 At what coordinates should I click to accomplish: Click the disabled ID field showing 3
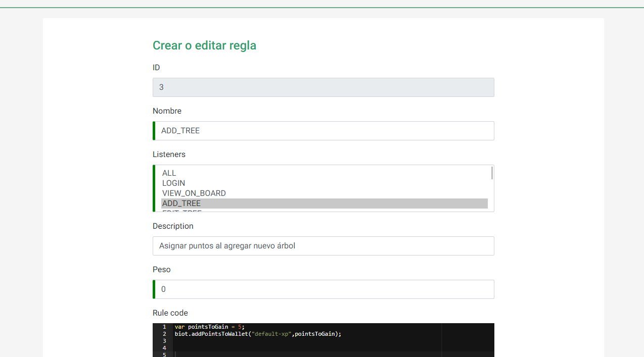coord(324,87)
